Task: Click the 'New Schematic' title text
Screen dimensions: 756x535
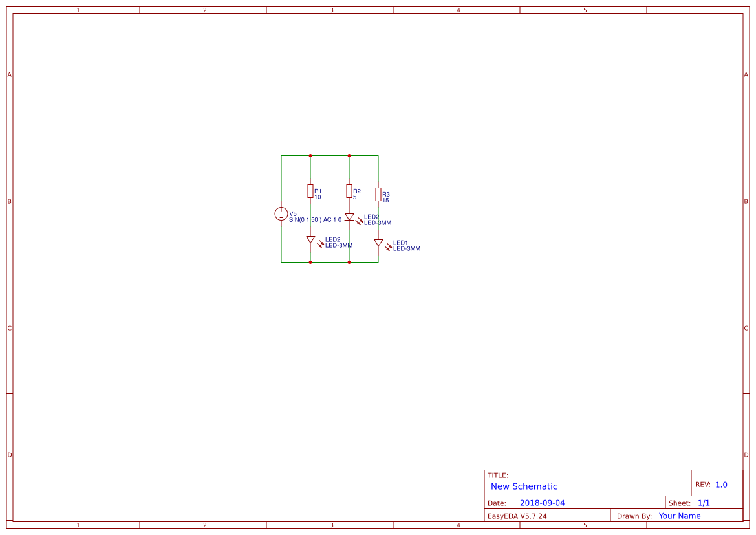Action: 524,486
